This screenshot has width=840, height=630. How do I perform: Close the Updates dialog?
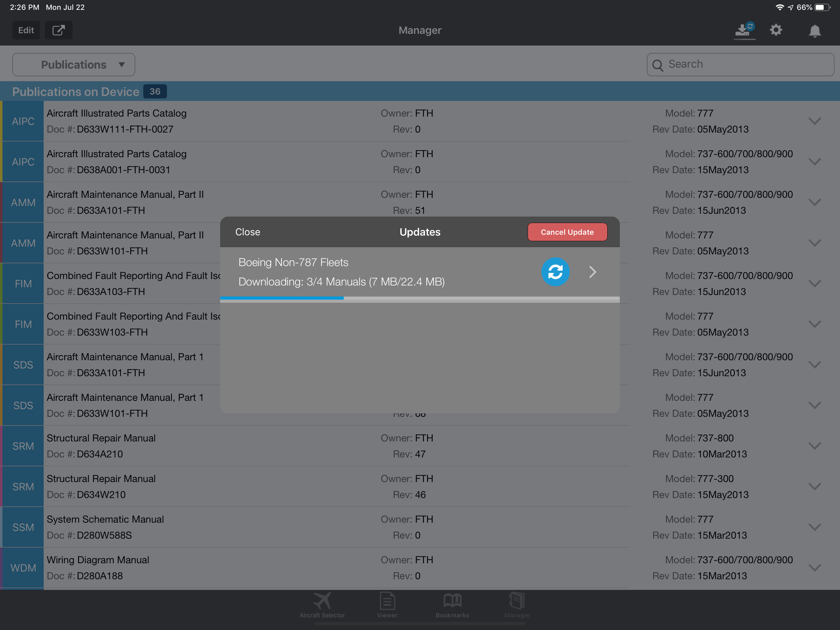[248, 232]
